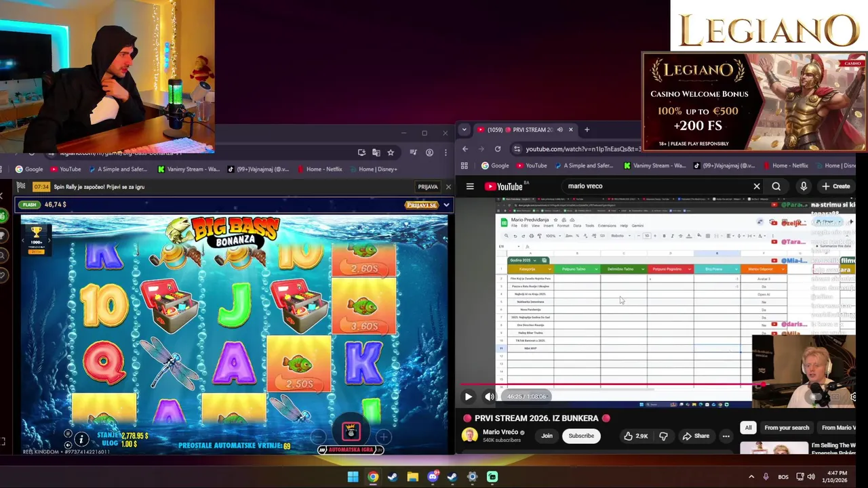868x488 pixels.
Task: Open Windows Start menu
Action: [x=353, y=476]
